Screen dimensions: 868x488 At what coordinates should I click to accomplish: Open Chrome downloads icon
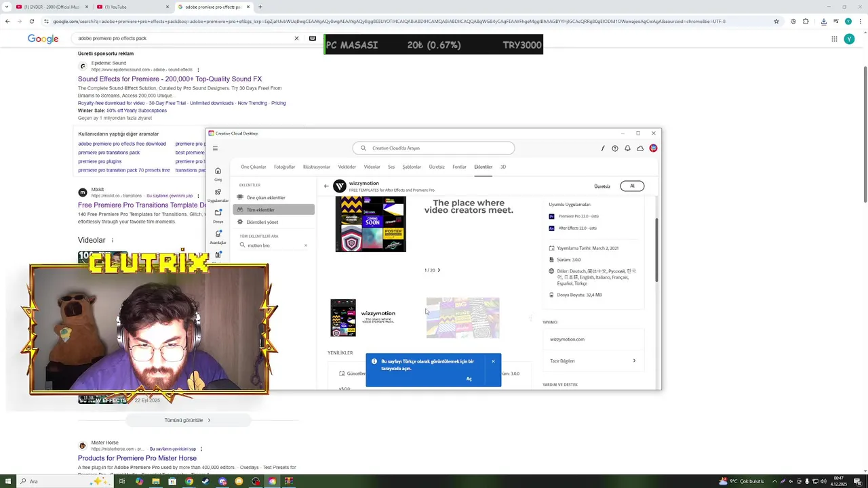823,21
